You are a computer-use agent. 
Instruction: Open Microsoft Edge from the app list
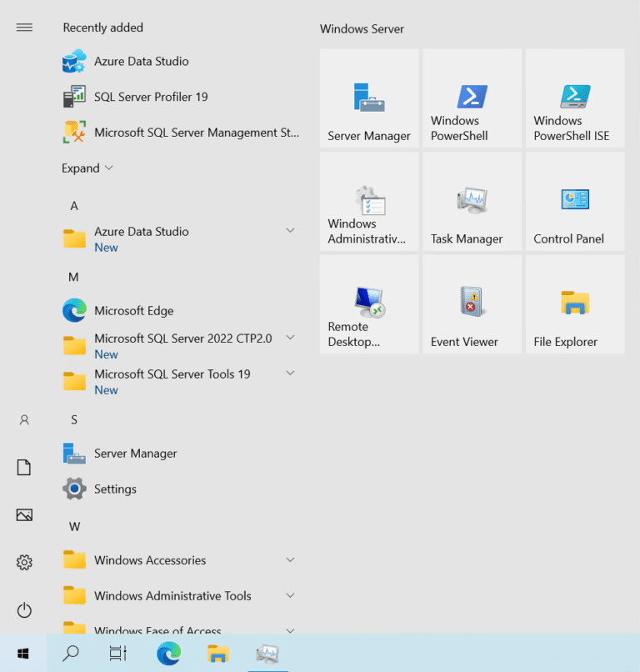[133, 311]
